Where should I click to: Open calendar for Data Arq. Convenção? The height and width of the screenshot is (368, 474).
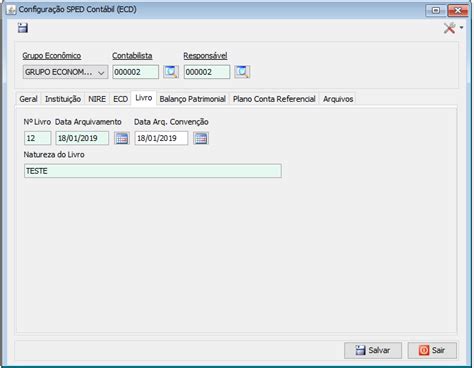(201, 138)
